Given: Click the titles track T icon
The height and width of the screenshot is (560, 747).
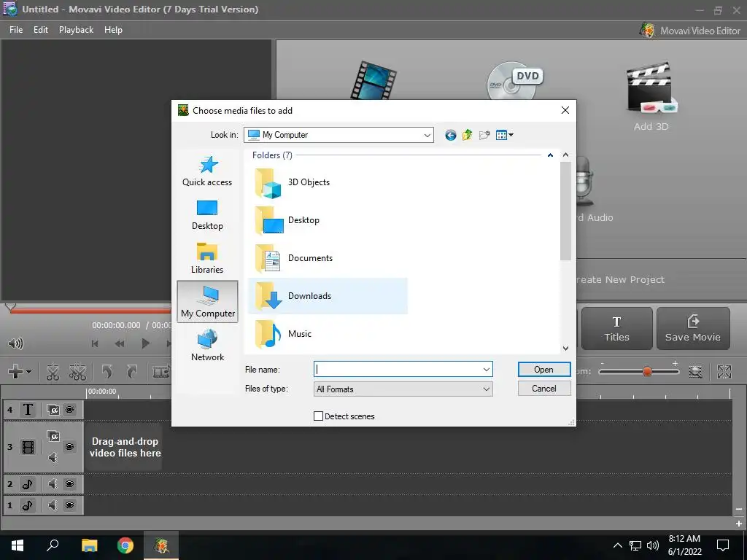Looking at the screenshot, I should [28, 410].
